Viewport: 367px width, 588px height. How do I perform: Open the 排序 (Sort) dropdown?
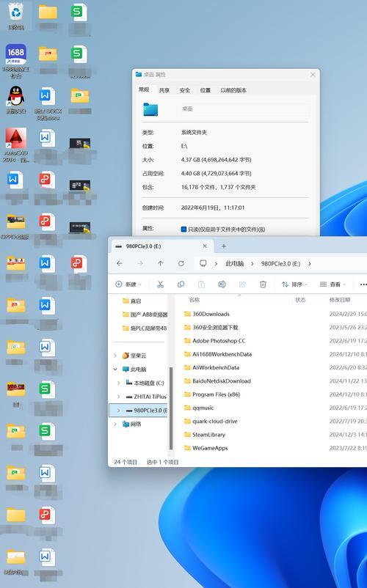[x=294, y=284]
